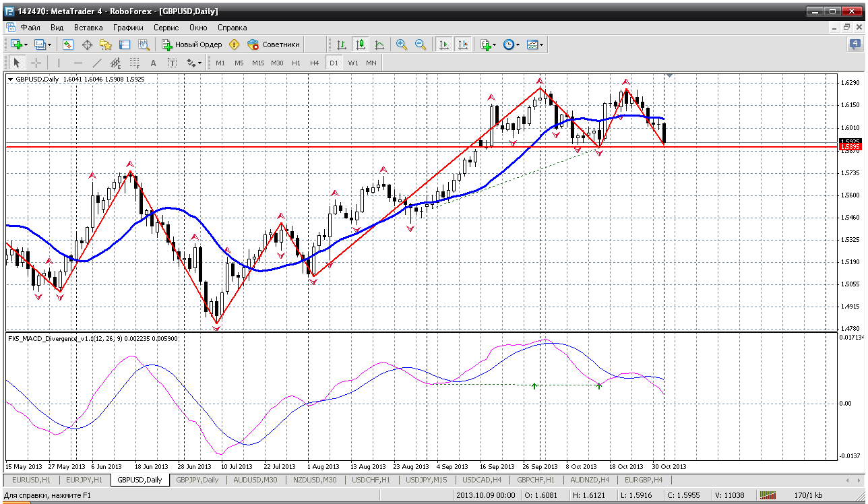Open the Market Watch window icon
This screenshot has width=868, height=504.
pyautogui.click(x=68, y=44)
